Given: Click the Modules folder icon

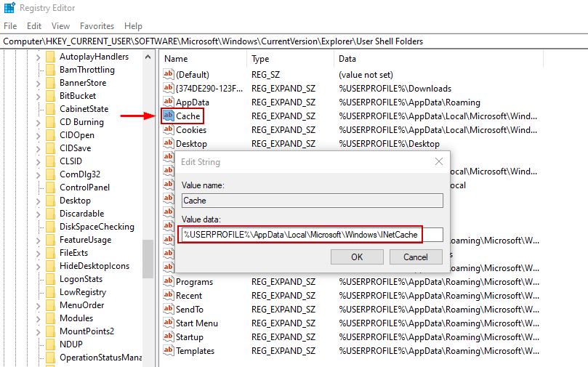Looking at the screenshot, I should click(50, 318).
